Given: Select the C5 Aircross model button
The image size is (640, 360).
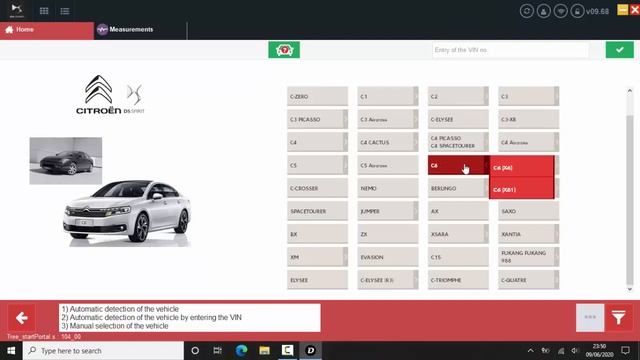Looking at the screenshot, I should tap(388, 165).
